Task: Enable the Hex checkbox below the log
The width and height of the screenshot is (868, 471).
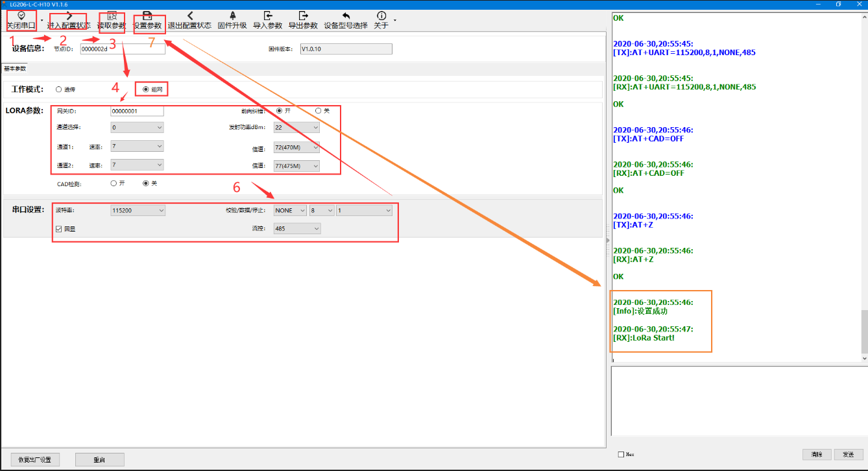Action: pos(621,455)
